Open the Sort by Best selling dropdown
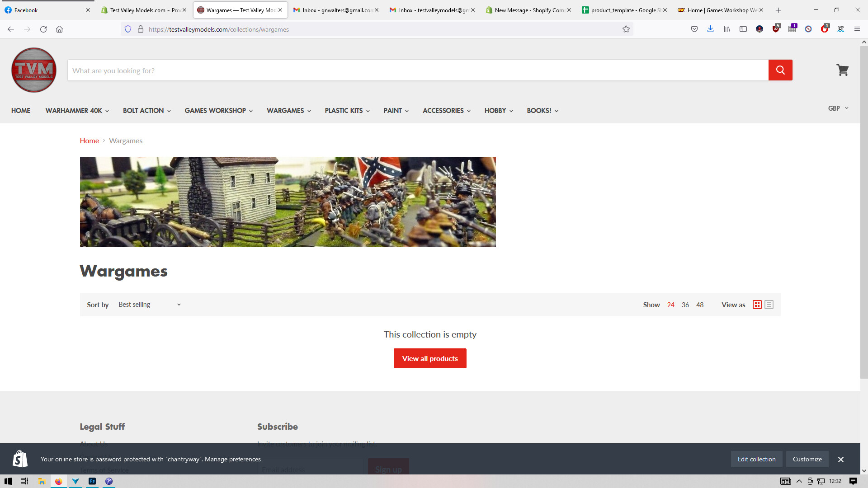Screen dimensions: 868x488 pos(149,305)
